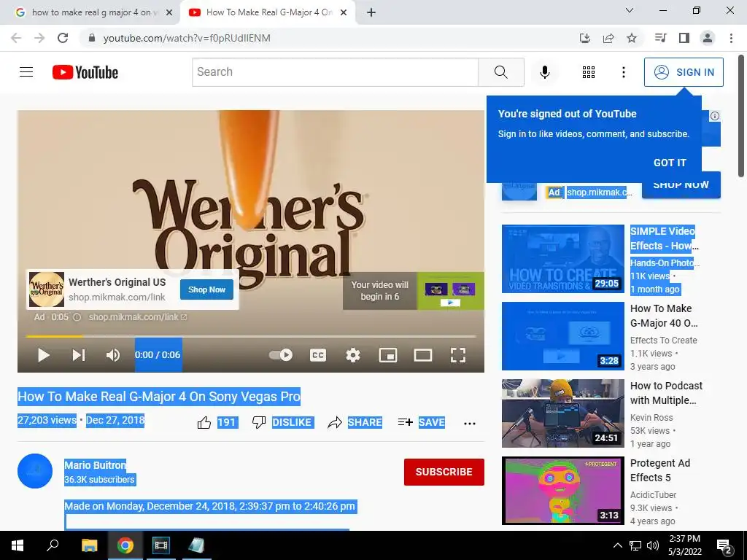The width and height of the screenshot is (747, 560).
Task: Show hidden system tray icons
Action: (x=617, y=545)
